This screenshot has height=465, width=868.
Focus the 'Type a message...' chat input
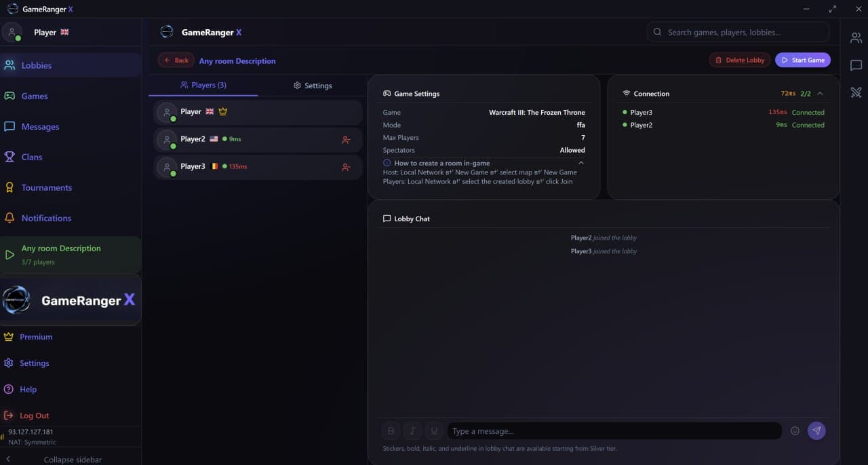pyautogui.click(x=614, y=430)
